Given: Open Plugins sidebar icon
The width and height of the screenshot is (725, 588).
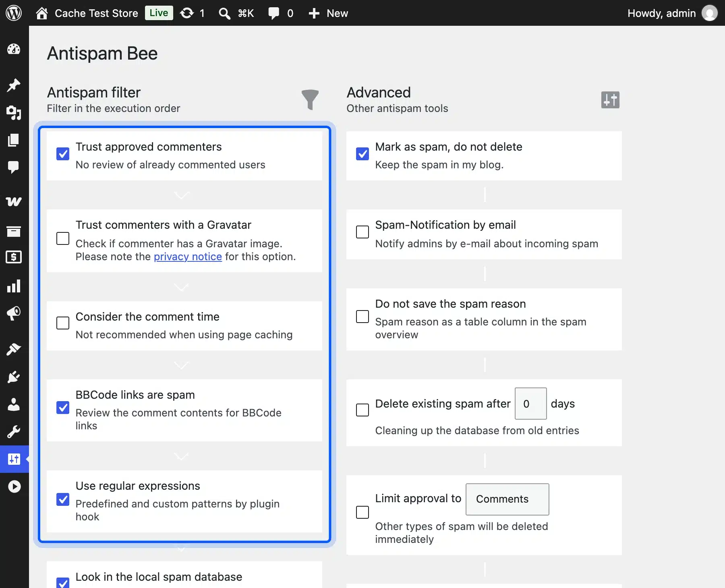Looking at the screenshot, I should [x=14, y=377].
